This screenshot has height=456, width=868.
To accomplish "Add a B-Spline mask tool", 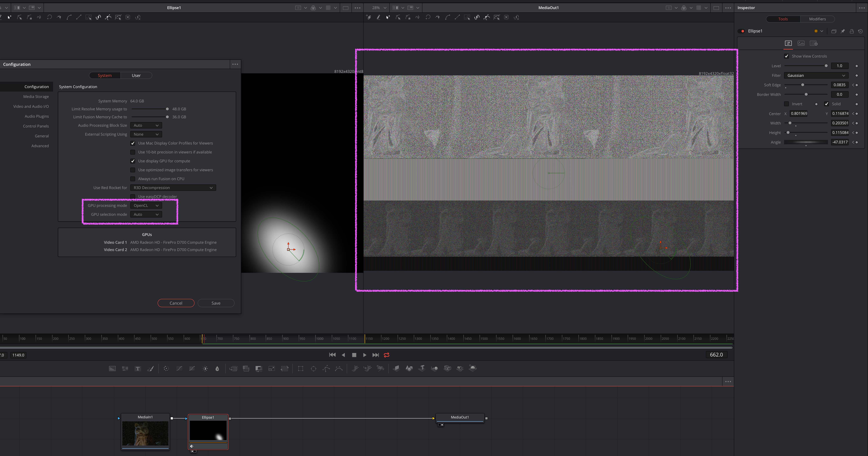I will (339, 368).
